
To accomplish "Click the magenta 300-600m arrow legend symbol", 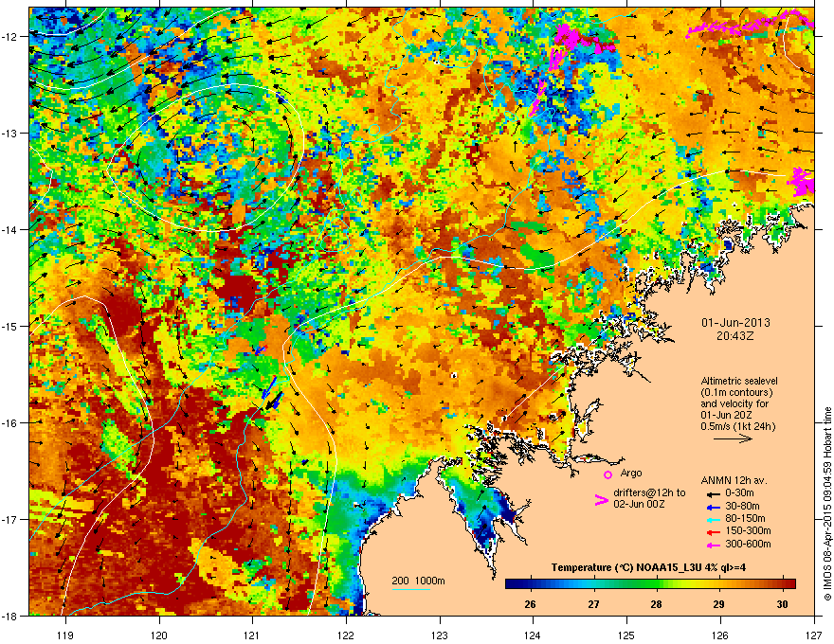I will coord(714,545).
